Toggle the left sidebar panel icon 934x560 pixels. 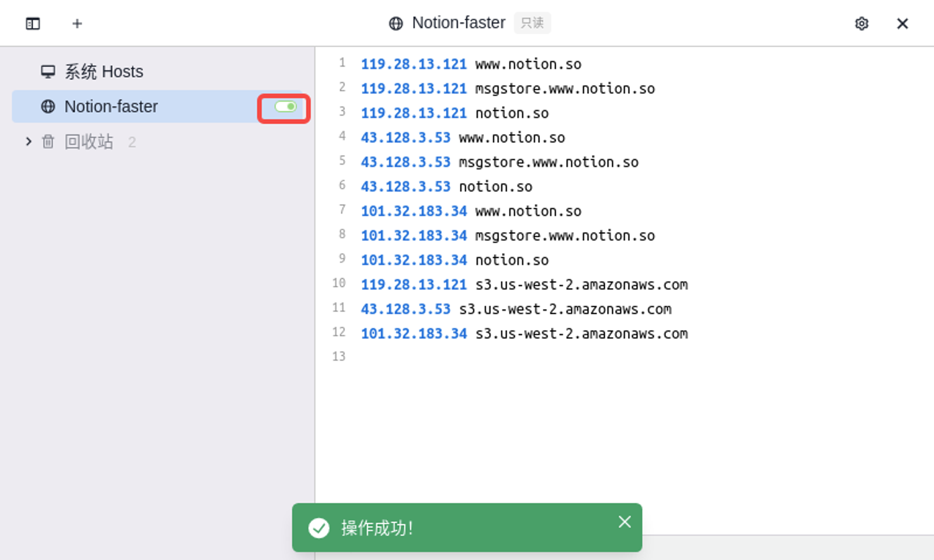point(33,23)
